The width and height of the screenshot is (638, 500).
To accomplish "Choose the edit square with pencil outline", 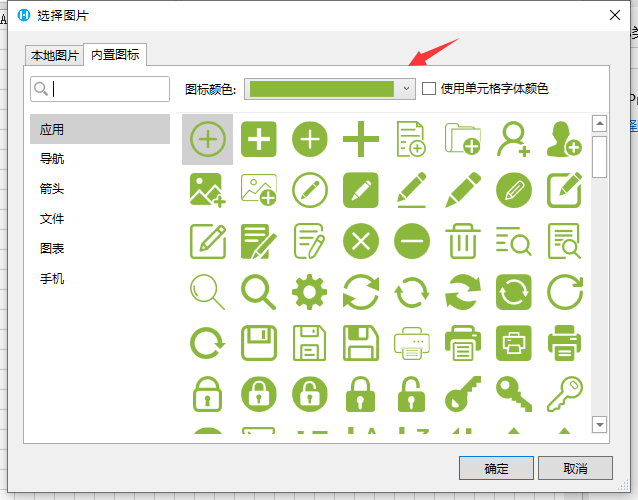I will pyautogui.click(x=208, y=241).
